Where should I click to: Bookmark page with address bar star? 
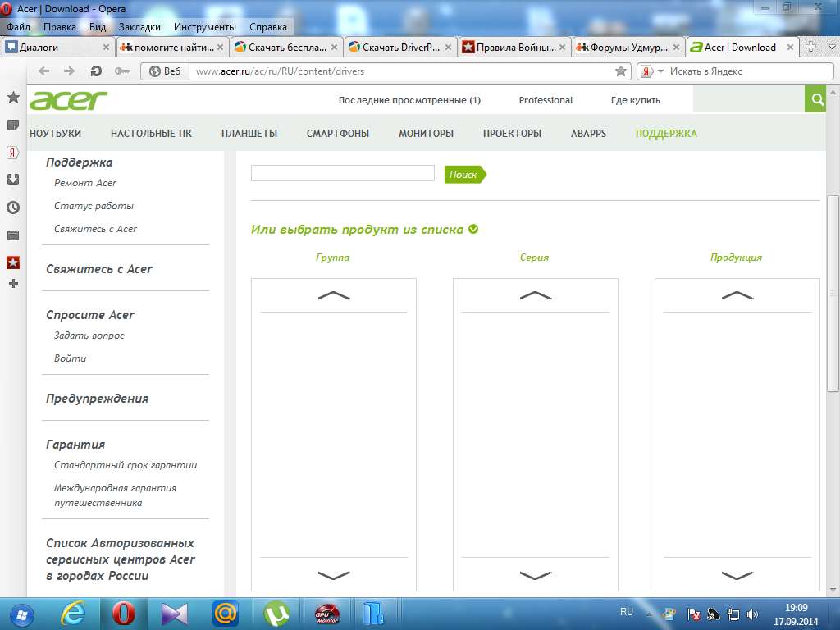click(621, 71)
